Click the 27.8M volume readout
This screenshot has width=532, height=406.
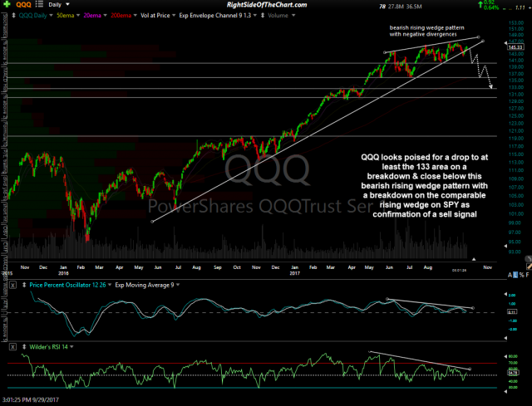(x=394, y=6)
